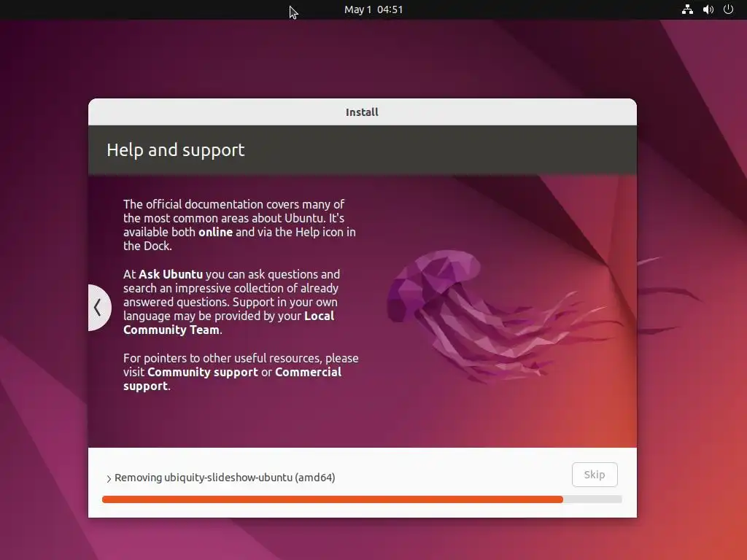This screenshot has width=747, height=560.
Task: Click the 'Help and support' slide heading
Action: 175,150
